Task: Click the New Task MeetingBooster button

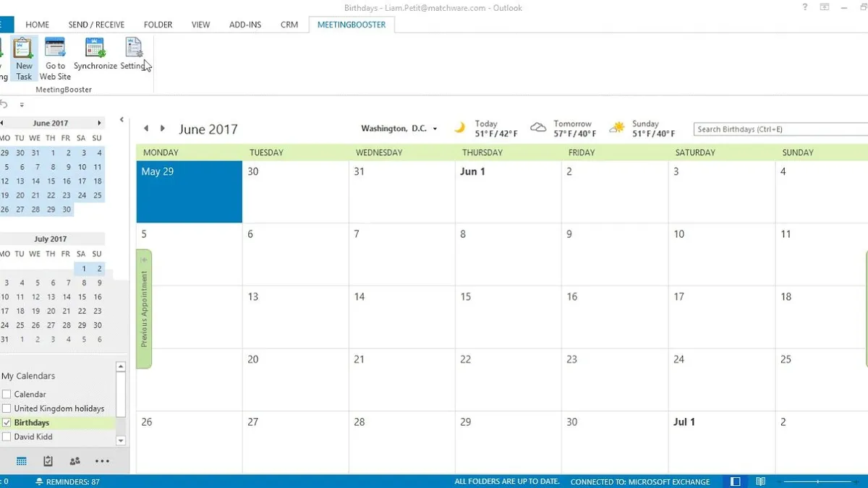Action: [24, 59]
